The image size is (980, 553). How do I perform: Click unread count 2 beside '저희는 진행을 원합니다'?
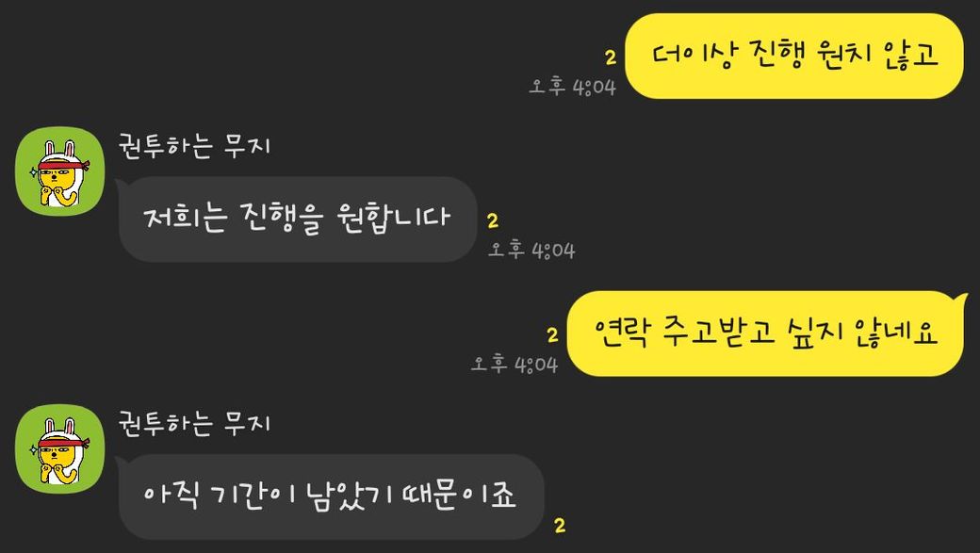[493, 220]
